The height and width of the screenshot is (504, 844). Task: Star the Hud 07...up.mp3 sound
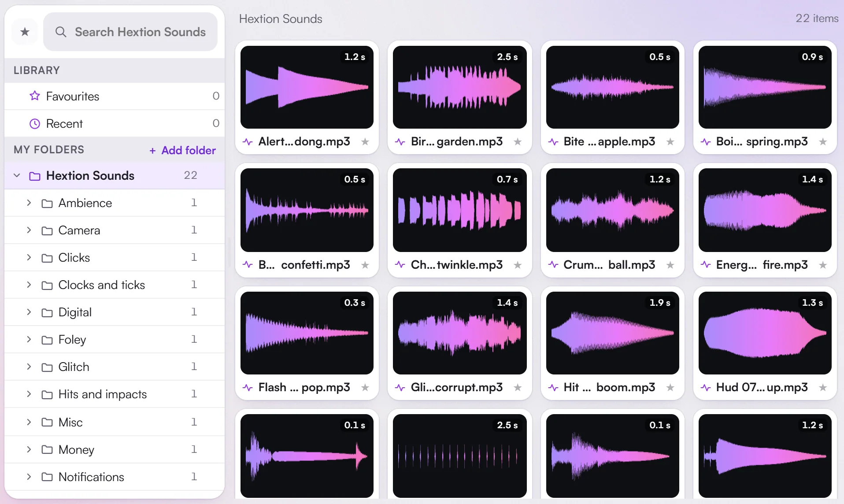(x=823, y=387)
